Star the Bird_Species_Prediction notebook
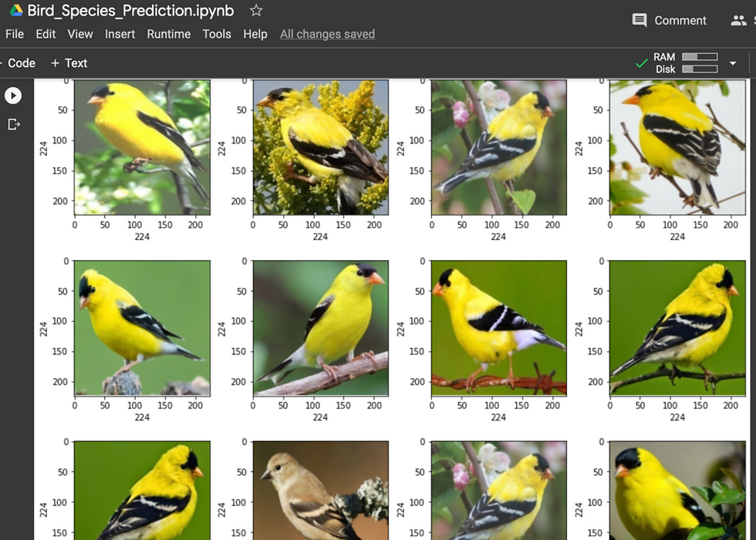Image resolution: width=756 pixels, height=540 pixels. tap(256, 10)
